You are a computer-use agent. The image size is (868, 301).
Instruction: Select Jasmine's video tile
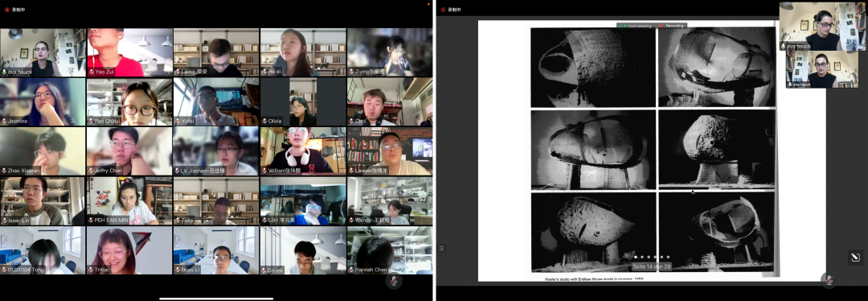click(x=43, y=101)
